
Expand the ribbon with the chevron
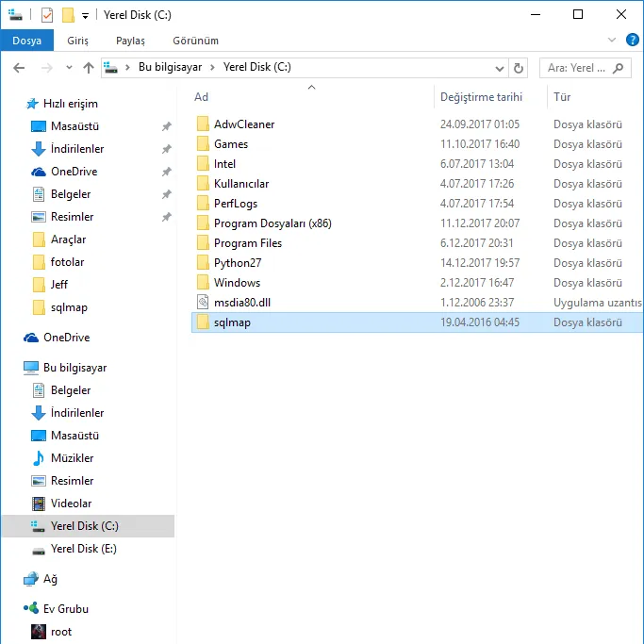tap(612, 40)
